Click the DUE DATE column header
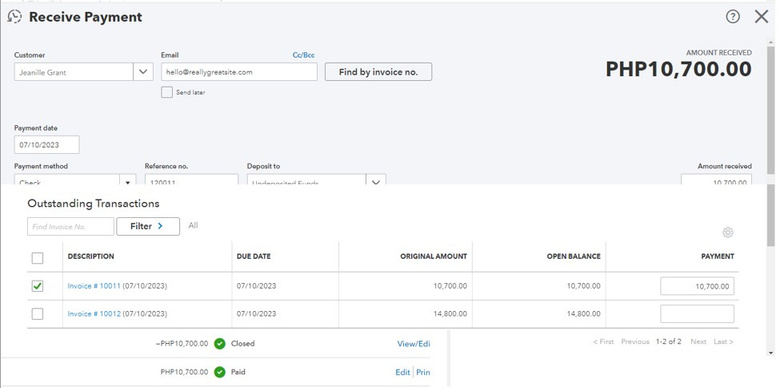The image size is (784, 388). click(254, 256)
